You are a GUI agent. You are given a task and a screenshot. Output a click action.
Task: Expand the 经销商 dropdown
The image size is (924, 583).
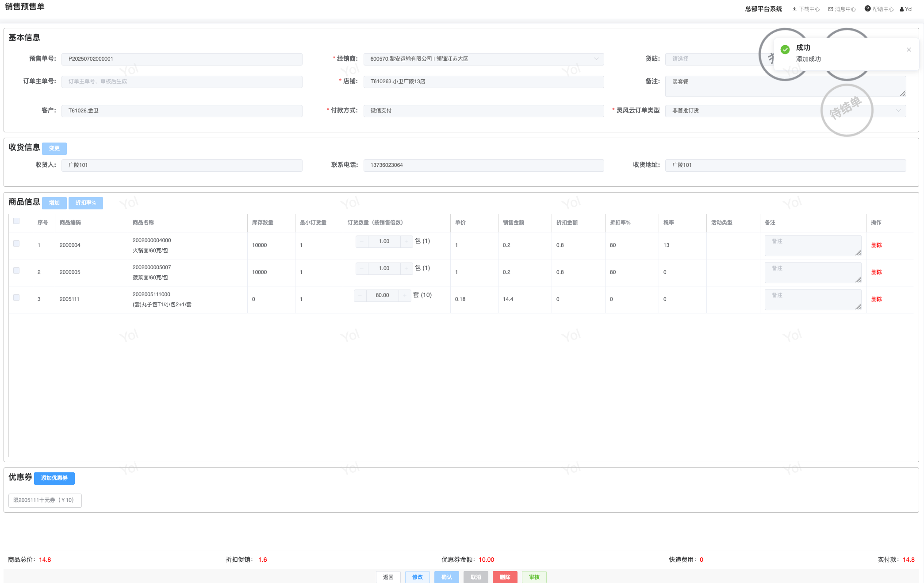[596, 59]
